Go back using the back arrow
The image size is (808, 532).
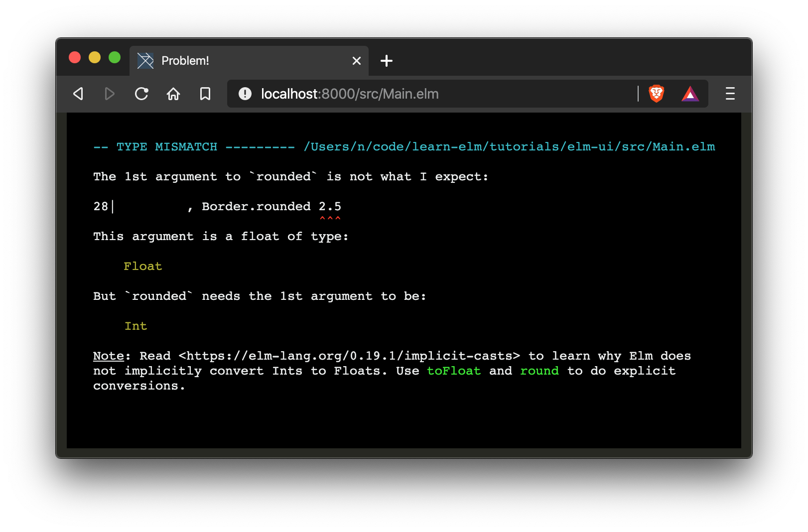coord(78,94)
